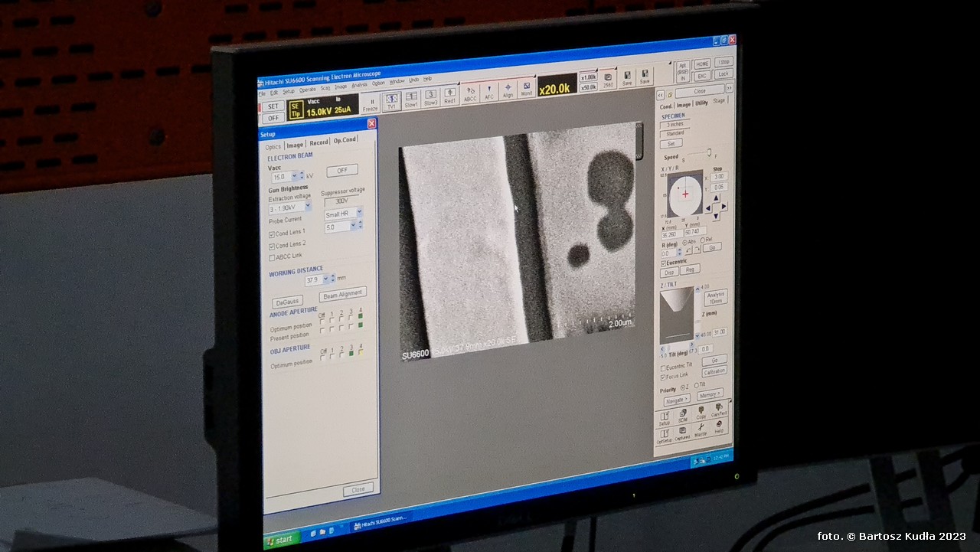This screenshot has width=980, height=552.
Task: Open the SDM icon
Action: 683,415
